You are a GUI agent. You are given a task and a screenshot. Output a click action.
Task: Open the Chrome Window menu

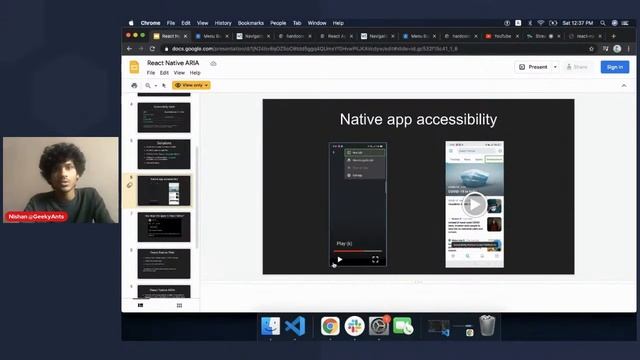(x=317, y=23)
